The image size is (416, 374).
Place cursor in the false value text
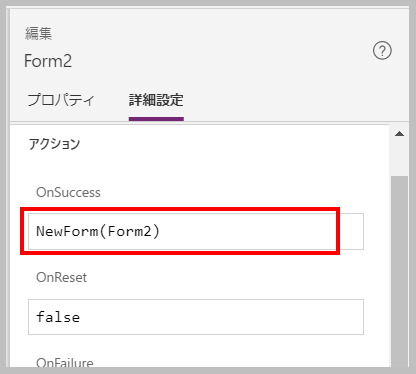[x=58, y=317]
